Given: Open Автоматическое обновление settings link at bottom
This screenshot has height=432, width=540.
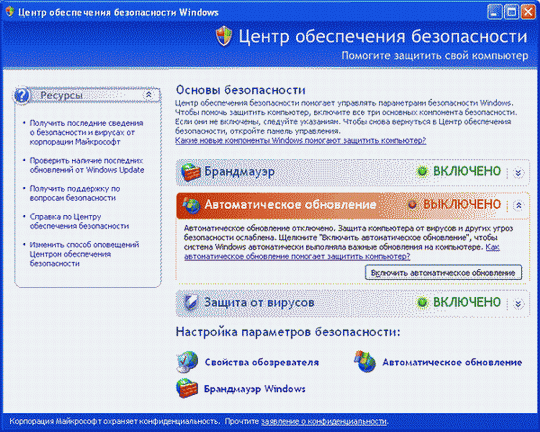Looking at the screenshot, I should [452, 362].
